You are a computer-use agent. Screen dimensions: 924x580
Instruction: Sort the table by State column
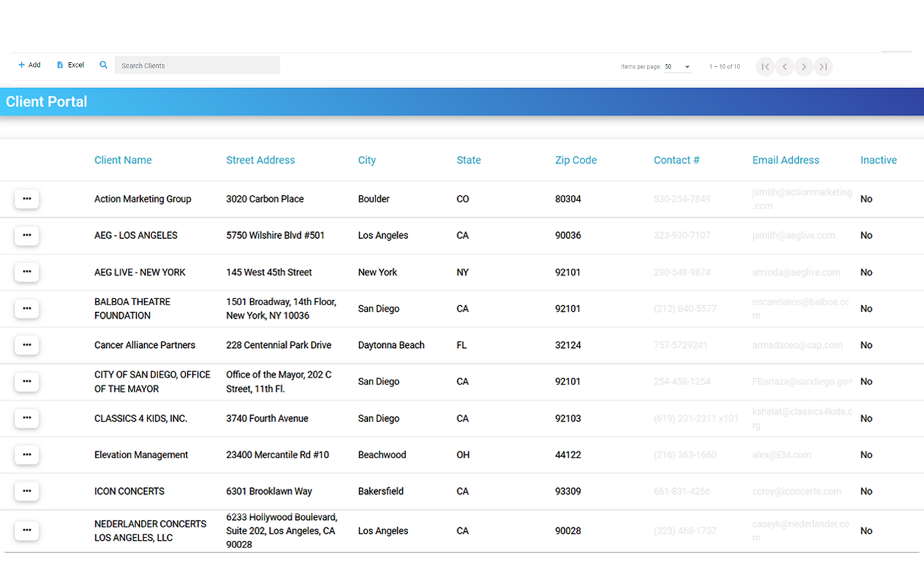tap(469, 160)
